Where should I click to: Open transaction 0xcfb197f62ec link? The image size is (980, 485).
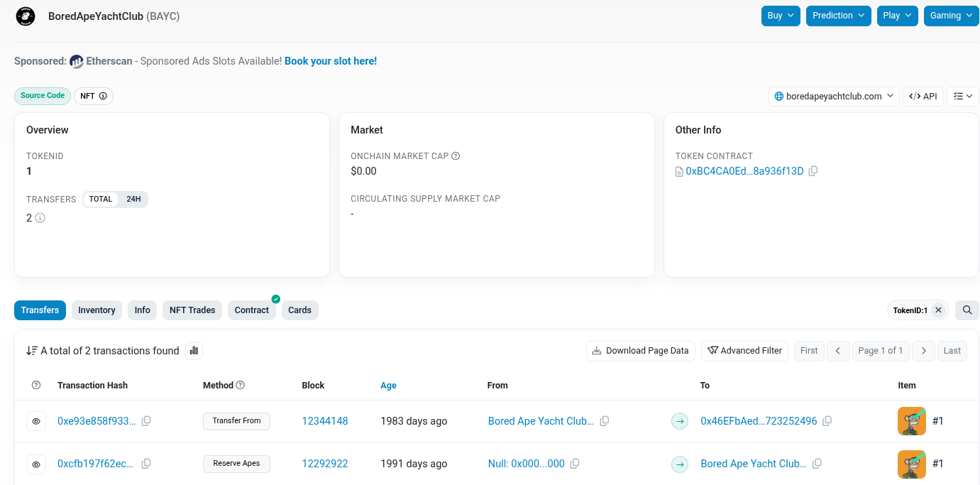(x=96, y=464)
